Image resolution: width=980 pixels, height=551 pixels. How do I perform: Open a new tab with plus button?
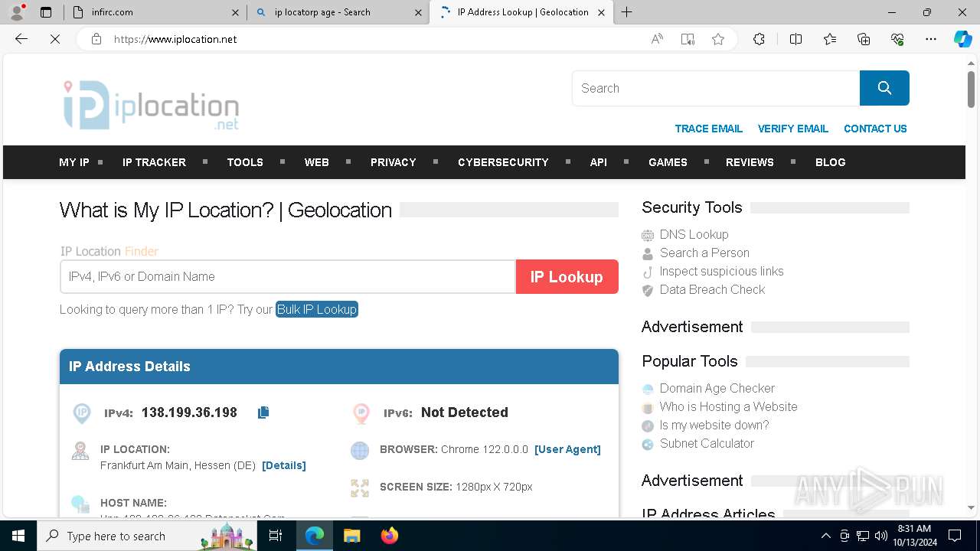(x=626, y=12)
